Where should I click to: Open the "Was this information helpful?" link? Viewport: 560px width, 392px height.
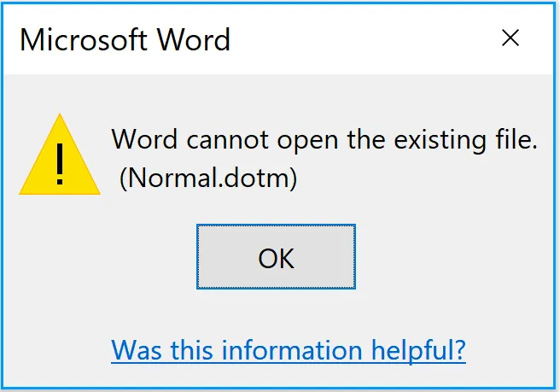289,349
